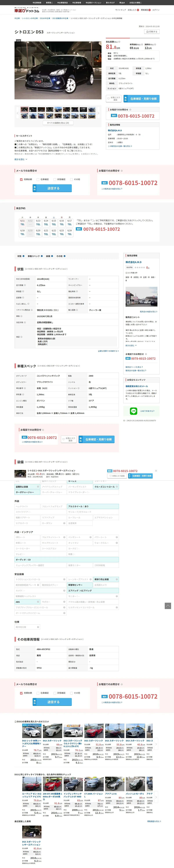Open 販売店ページを見る link in the sidebar
The height and width of the screenshot is (868, 174).
coord(134,367)
